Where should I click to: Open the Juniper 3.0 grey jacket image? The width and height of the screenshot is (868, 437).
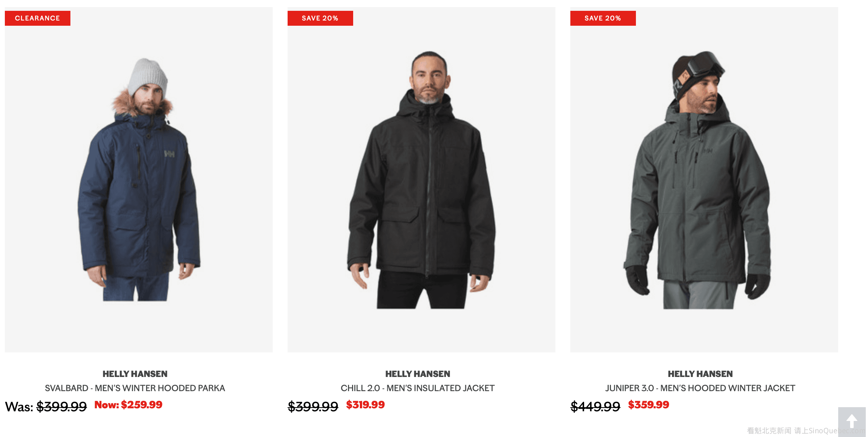click(x=704, y=180)
